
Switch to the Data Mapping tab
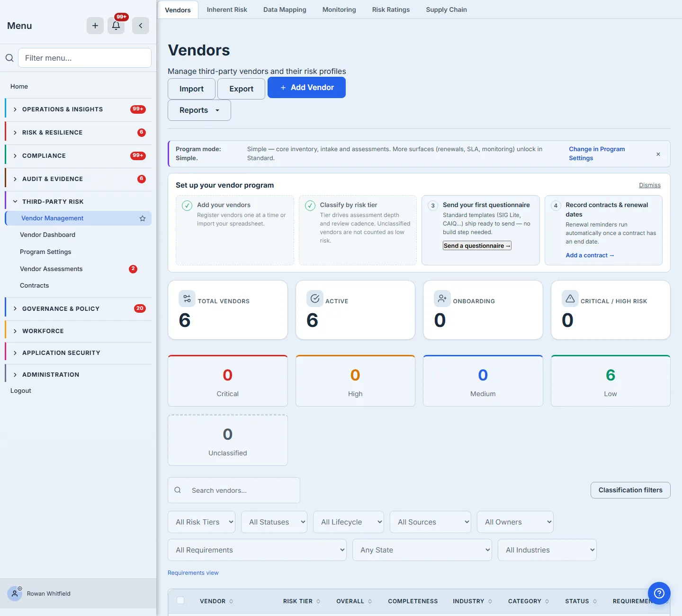pos(285,9)
